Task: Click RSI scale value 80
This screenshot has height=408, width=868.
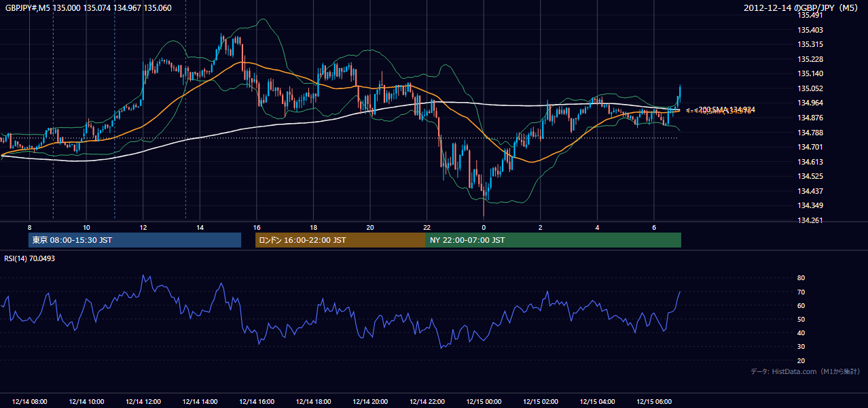Action: pyautogui.click(x=801, y=278)
